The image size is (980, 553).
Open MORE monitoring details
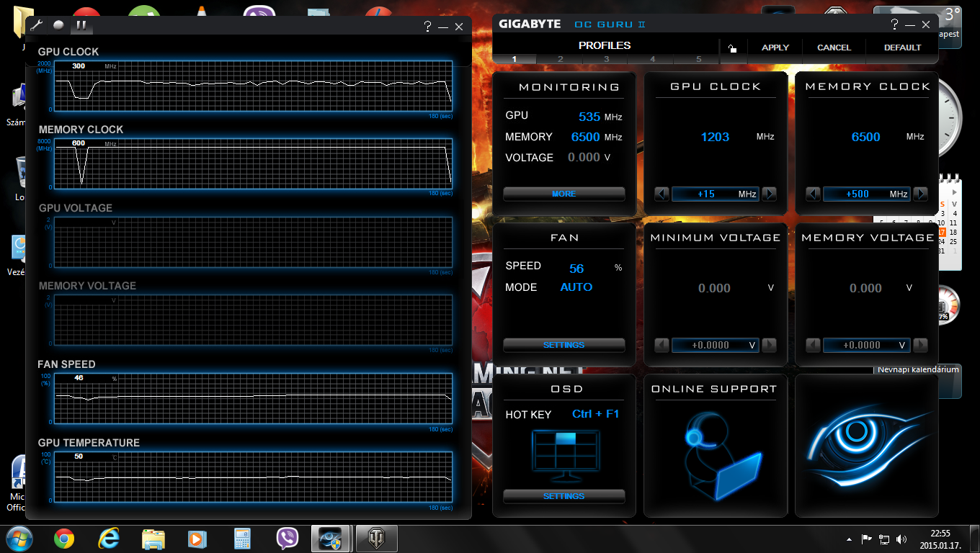(563, 194)
